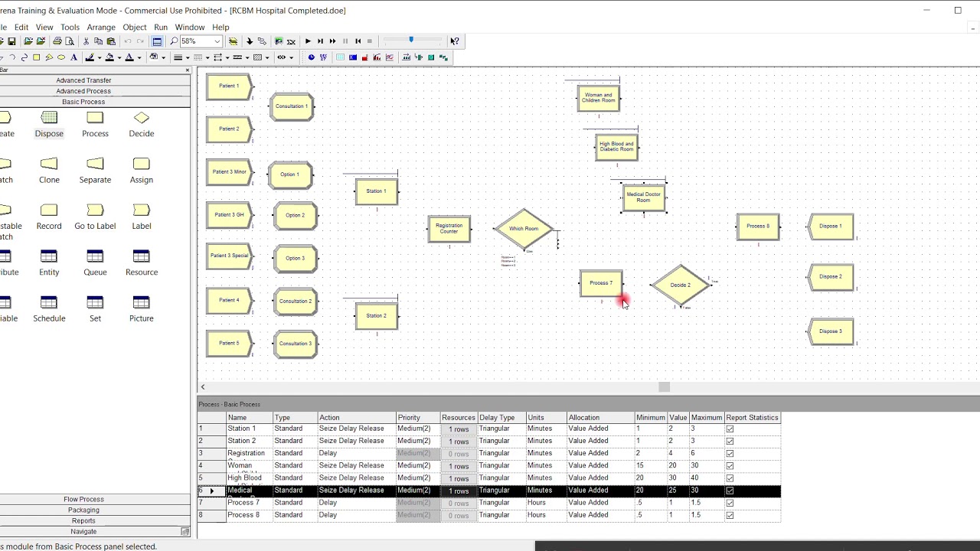This screenshot has width=980, height=551.
Task: Uncheck Report Statistics for Station 1
Action: (730, 429)
